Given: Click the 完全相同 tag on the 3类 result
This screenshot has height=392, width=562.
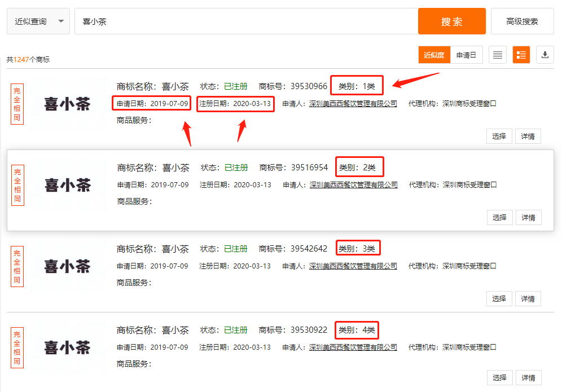Looking at the screenshot, I should tap(17, 266).
